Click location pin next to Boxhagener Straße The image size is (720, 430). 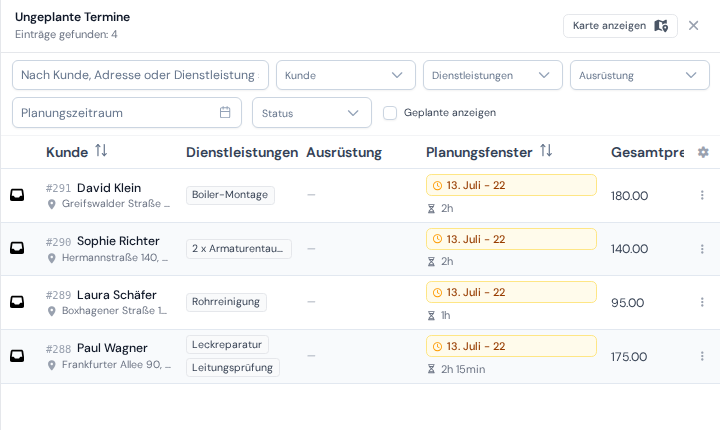52,311
